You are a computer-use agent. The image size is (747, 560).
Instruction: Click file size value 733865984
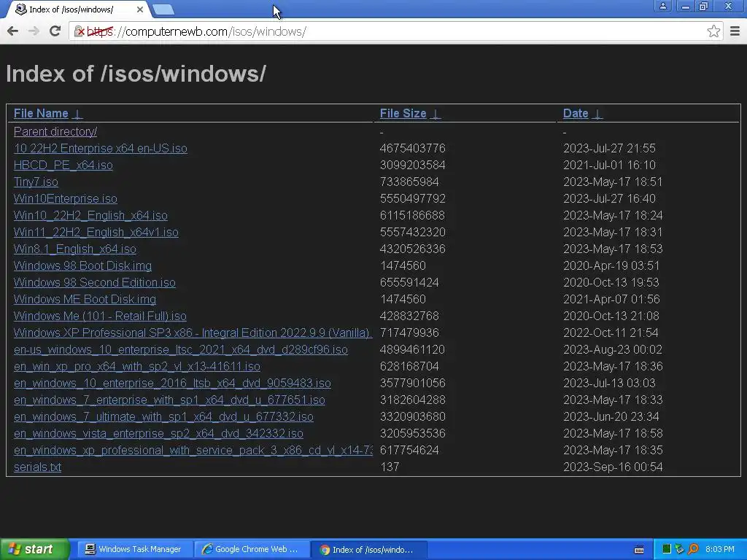click(409, 182)
